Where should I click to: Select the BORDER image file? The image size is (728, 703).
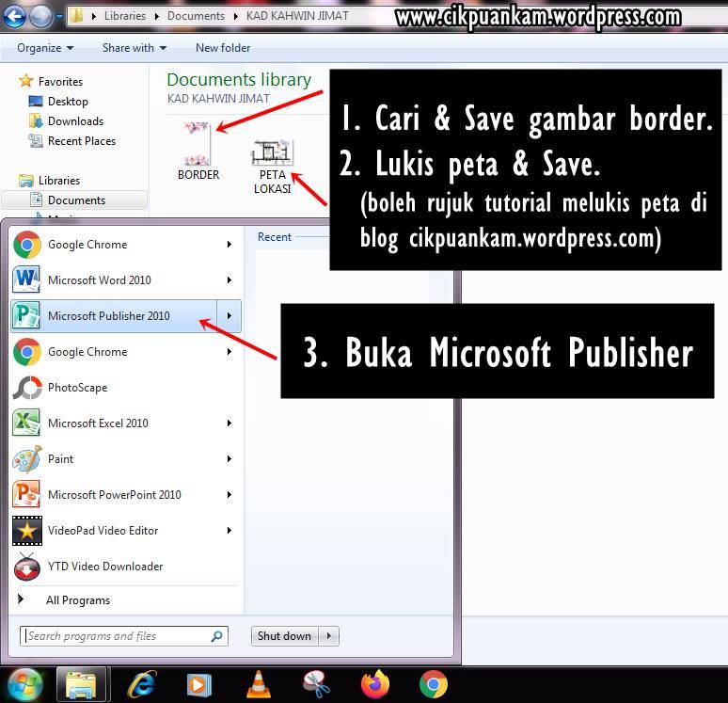coord(198,151)
